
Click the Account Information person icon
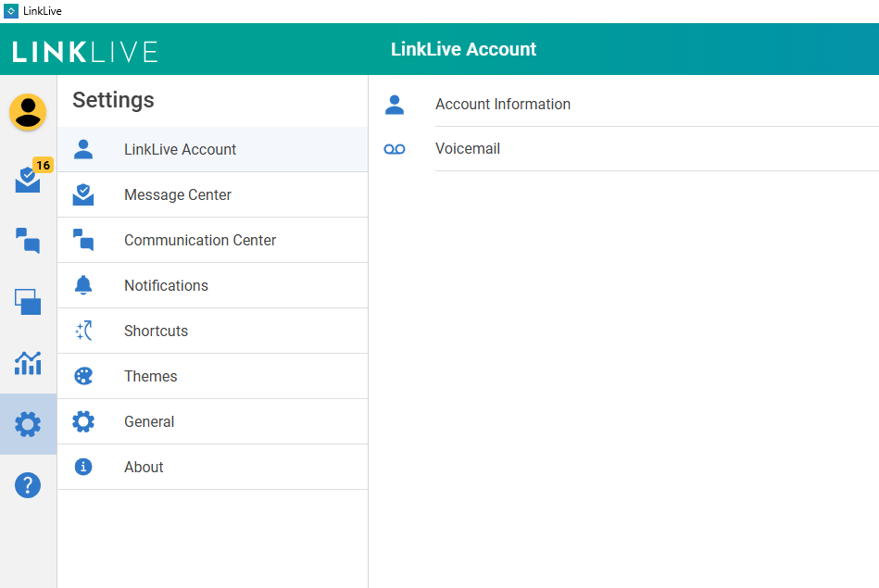pyautogui.click(x=395, y=105)
